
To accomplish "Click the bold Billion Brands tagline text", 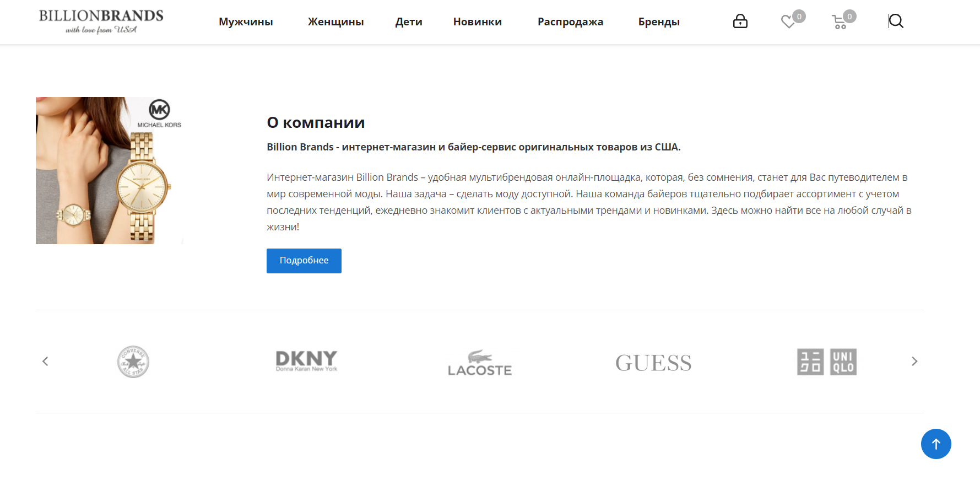I will (x=474, y=147).
